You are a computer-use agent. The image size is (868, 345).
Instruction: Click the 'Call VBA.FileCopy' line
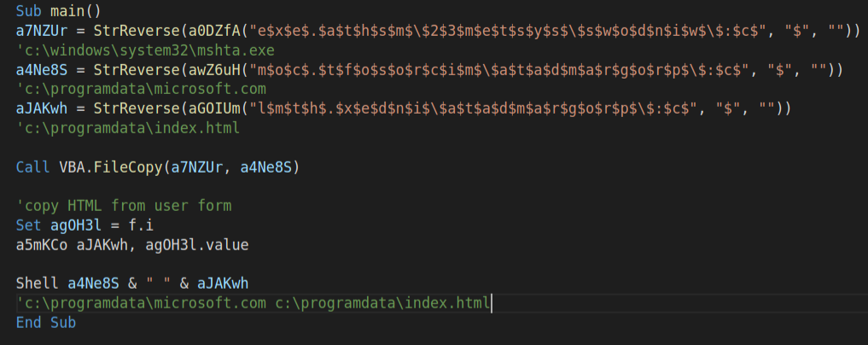[158, 167]
